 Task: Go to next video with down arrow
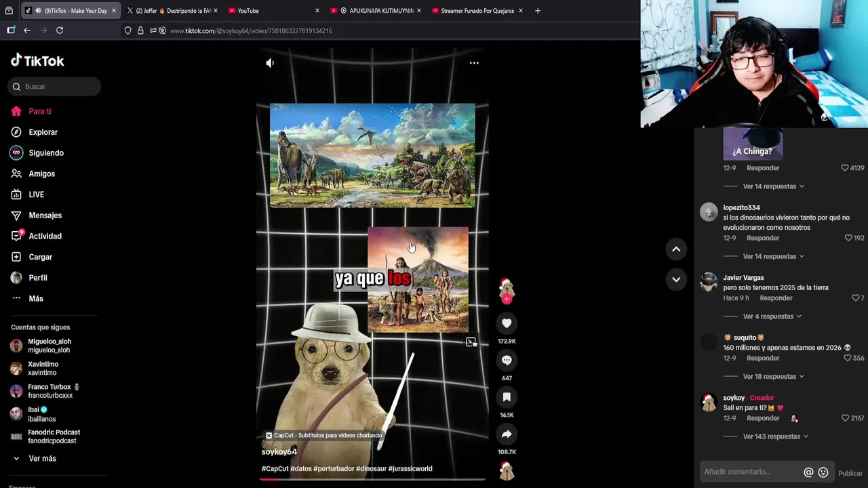click(x=676, y=279)
